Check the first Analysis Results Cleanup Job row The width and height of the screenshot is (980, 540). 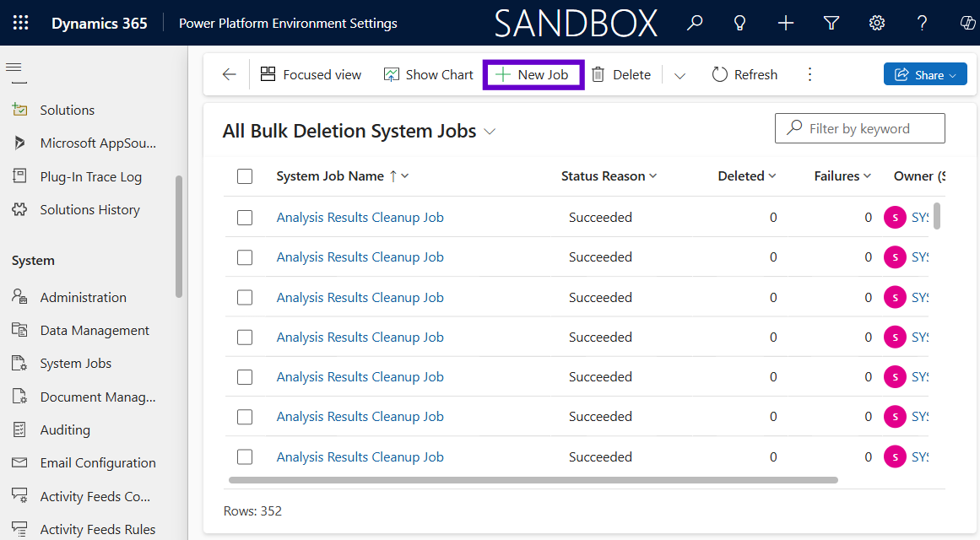245,218
